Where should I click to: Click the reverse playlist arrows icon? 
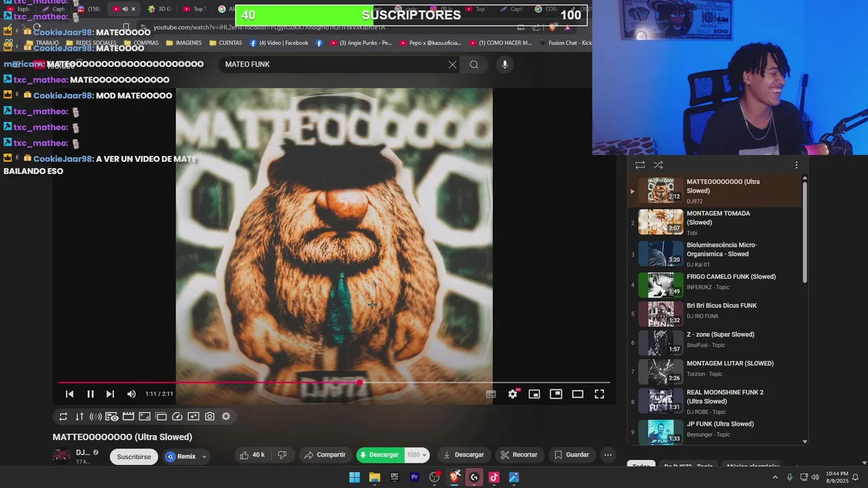point(79,417)
